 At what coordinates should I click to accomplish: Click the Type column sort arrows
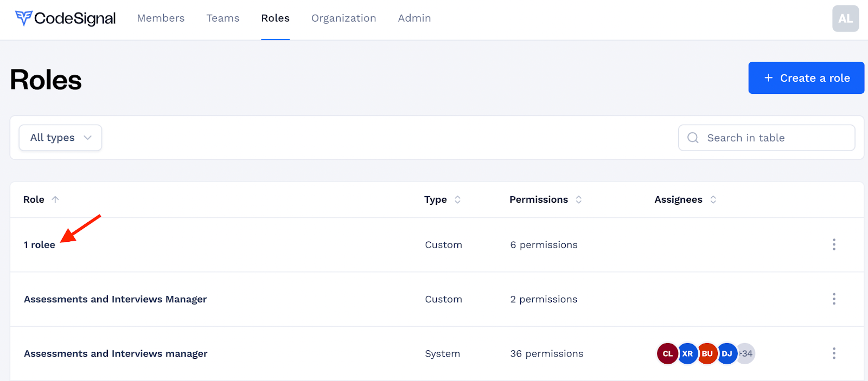[457, 199]
